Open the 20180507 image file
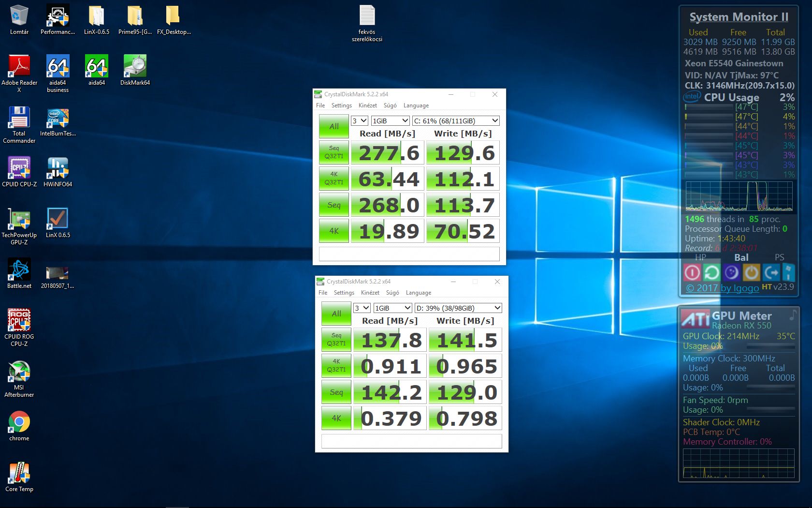 pos(58,276)
